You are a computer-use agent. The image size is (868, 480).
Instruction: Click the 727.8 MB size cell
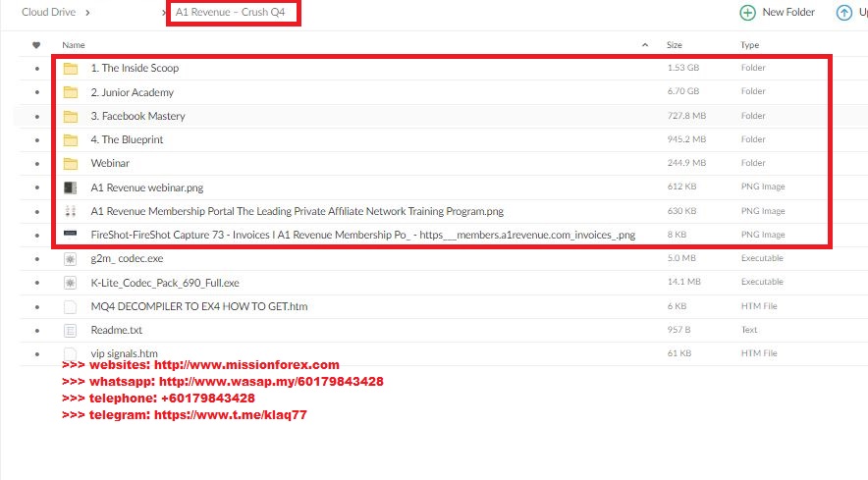click(686, 116)
